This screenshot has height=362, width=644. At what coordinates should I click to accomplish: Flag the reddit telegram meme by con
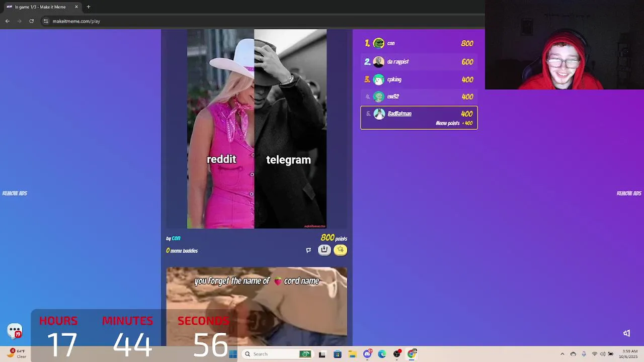(308, 250)
